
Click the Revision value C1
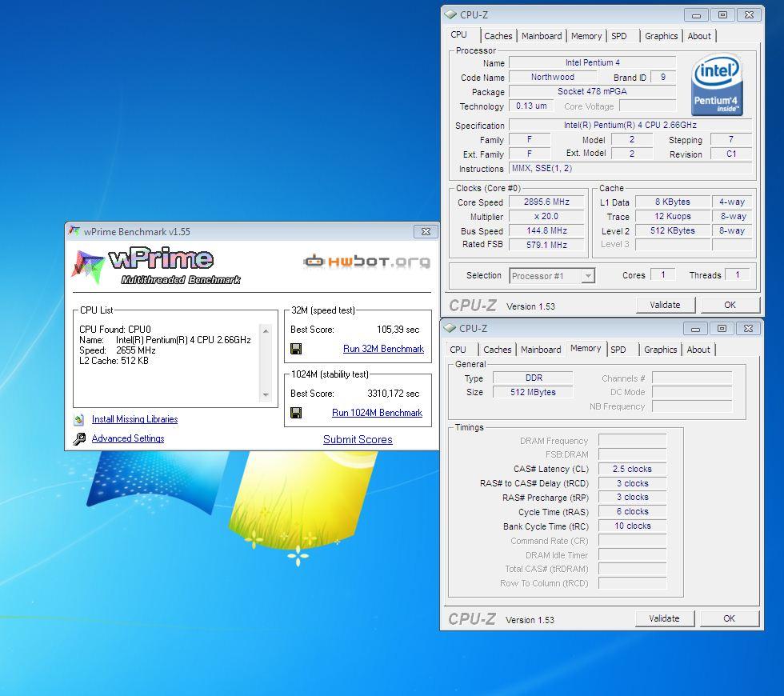click(x=731, y=154)
